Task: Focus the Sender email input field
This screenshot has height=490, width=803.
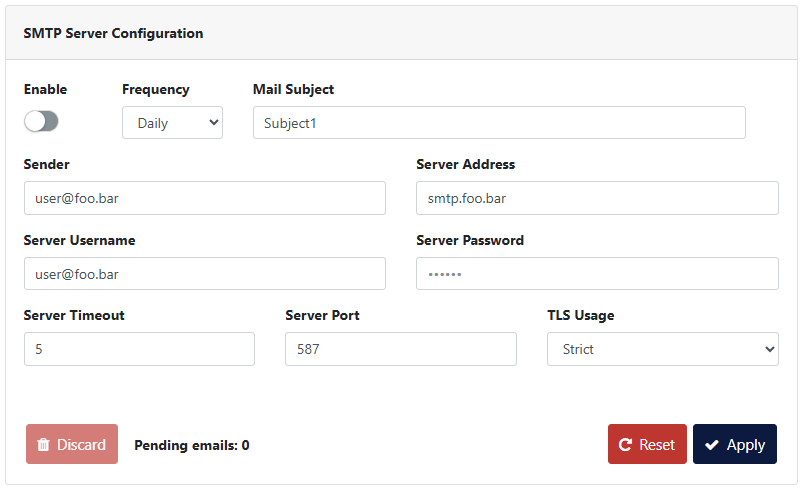Action: (204, 198)
